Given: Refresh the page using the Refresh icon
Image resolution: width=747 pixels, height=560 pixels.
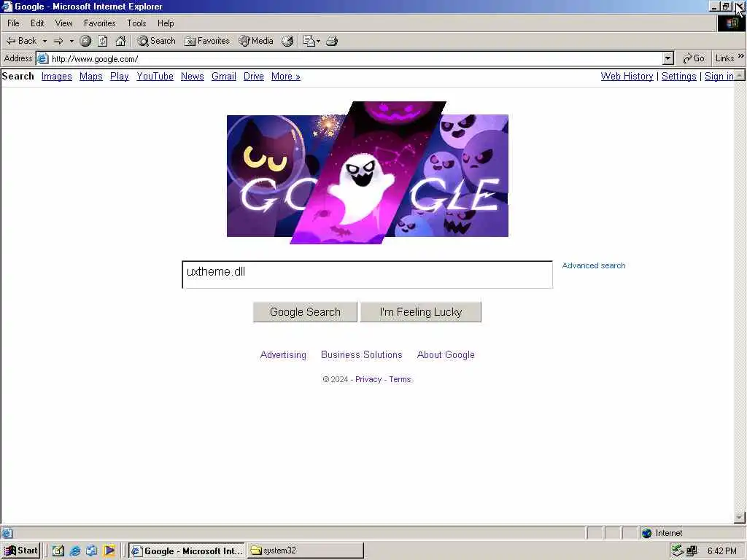Looking at the screenshot, I should [x=102, y=41].
